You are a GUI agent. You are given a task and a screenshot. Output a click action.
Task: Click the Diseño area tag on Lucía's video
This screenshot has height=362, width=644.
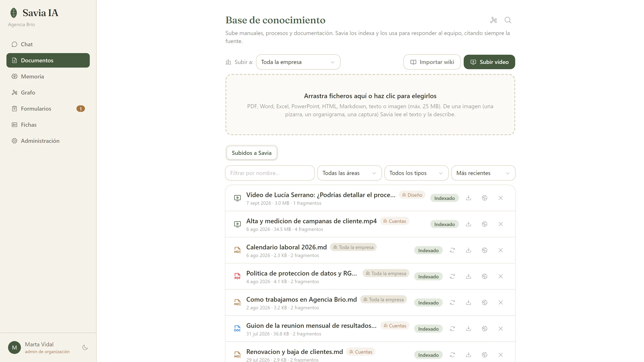point(412,195)
